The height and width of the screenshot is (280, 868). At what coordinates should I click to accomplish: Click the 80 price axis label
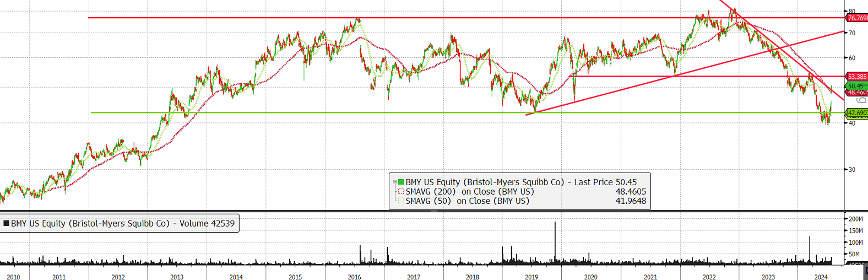tap(852, 11)
